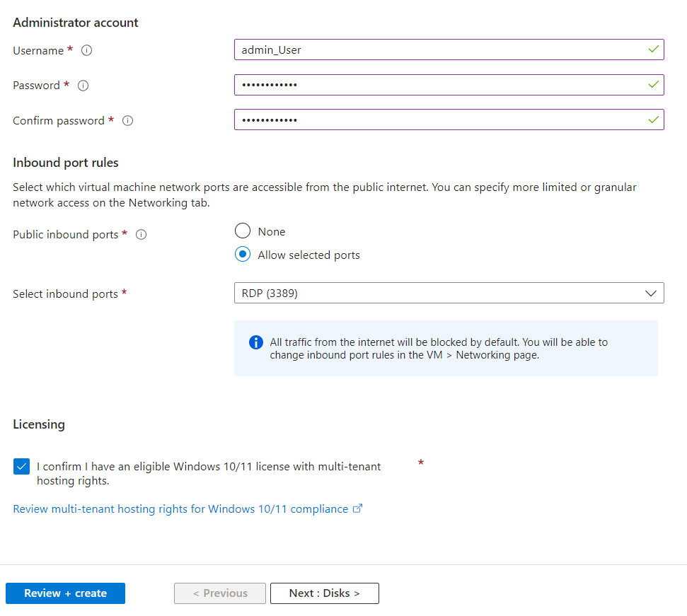Viewport: 687px width, 616px height.
Task: Click into the Username input field
Action: [439, 50]
